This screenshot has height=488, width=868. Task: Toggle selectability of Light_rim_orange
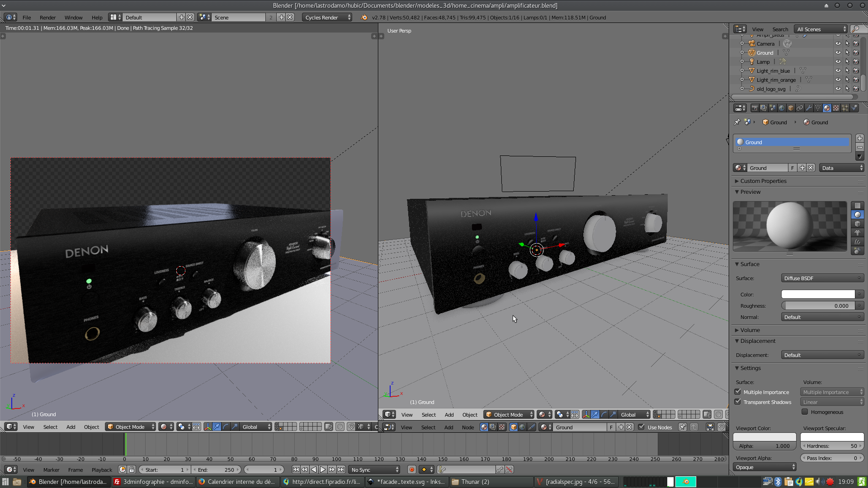tap(847, 80)
